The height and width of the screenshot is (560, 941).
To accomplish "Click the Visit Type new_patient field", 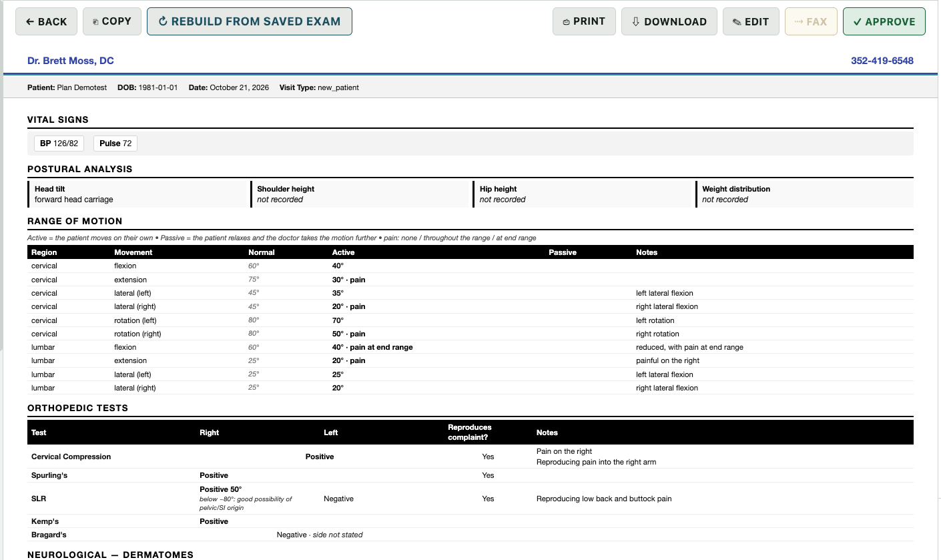I will tap(319, 87).
